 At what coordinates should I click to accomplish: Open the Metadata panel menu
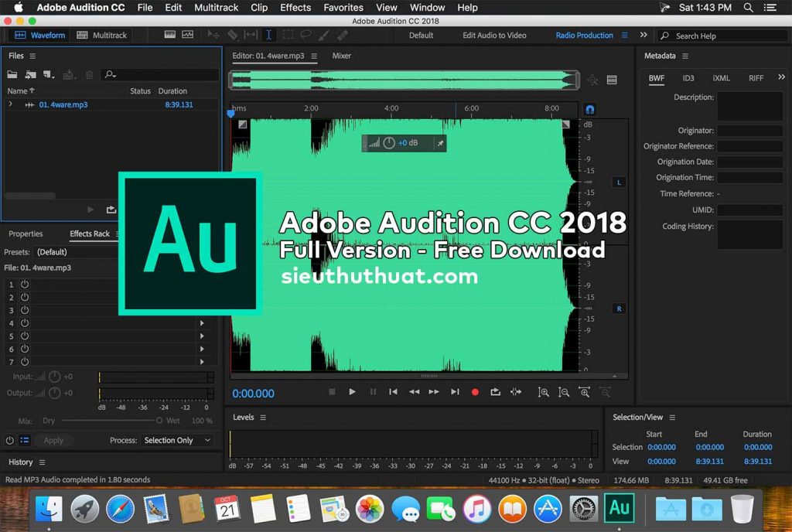click(685, 56)
